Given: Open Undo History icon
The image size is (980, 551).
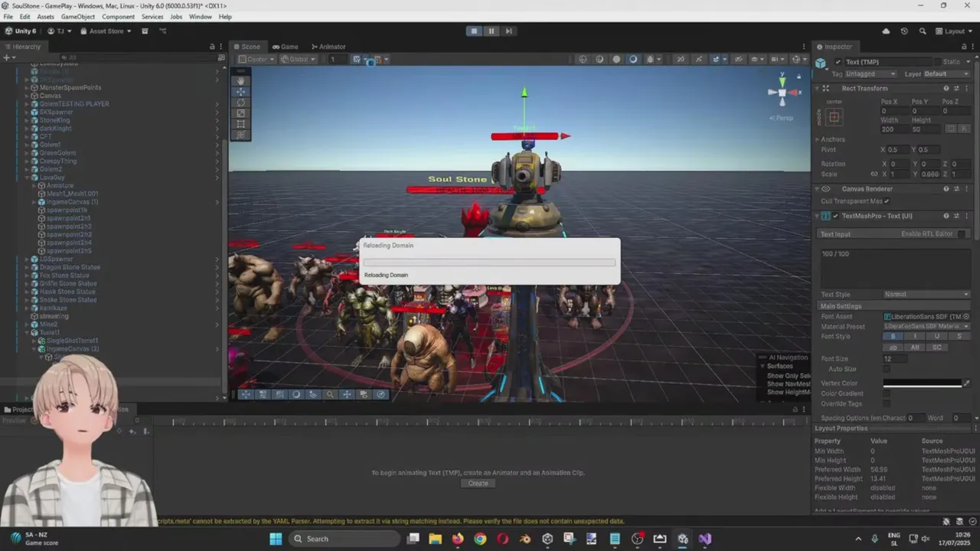Looking at the screenshot, I should [x=904, y=31].
